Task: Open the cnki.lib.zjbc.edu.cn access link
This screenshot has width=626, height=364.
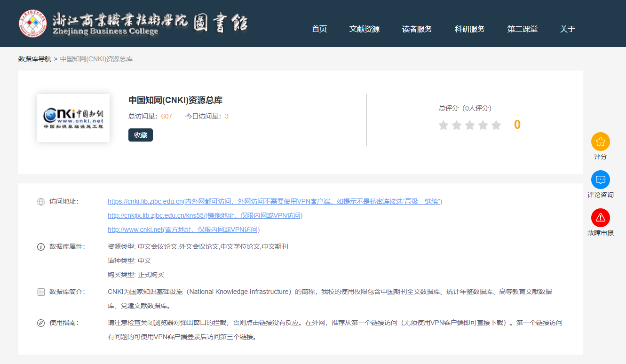Action: [x=145, y=201]
